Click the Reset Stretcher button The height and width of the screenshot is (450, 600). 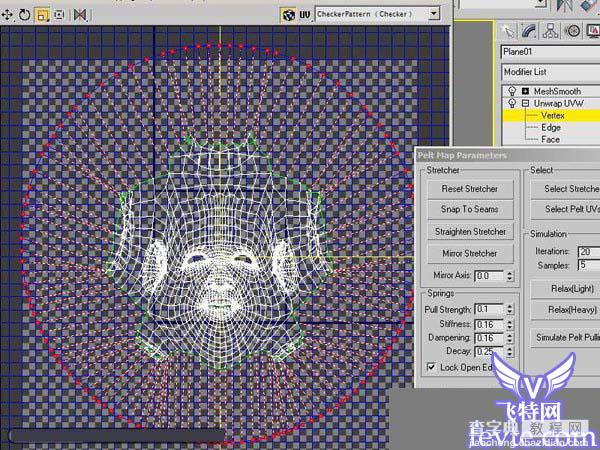[470, 189]
